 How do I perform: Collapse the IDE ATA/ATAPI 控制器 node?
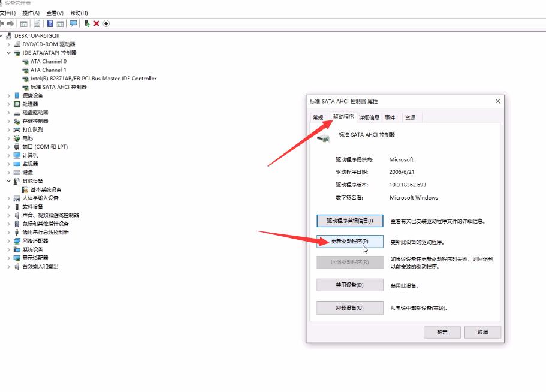coord(9,53)
